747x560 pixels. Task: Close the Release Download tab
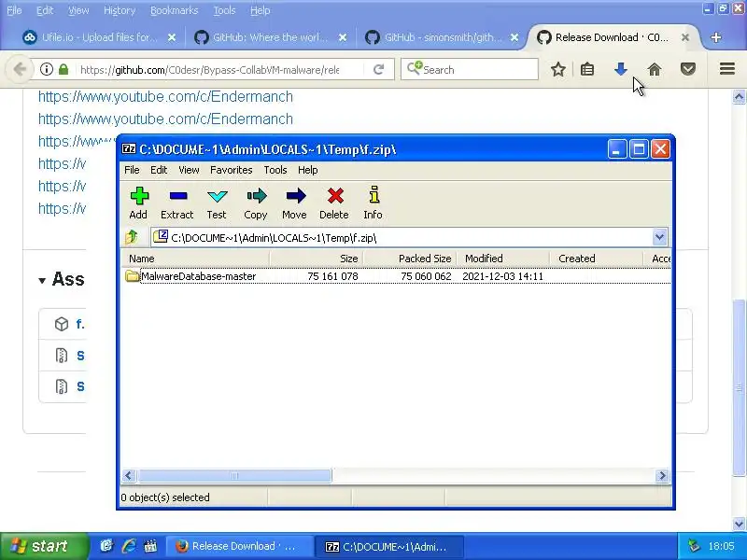685,37
